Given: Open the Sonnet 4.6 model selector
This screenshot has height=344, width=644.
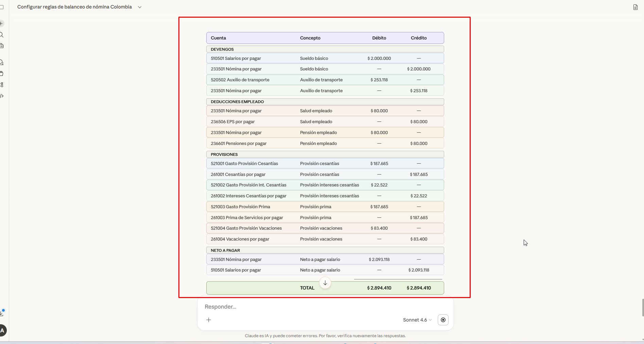Looking at the screenshot, I should (x=417, y=320).
